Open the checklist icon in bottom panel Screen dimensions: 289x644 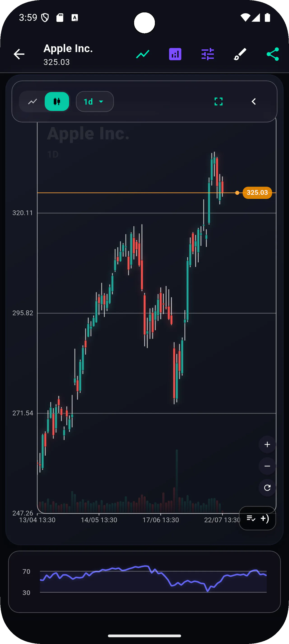tap(251, 518)
